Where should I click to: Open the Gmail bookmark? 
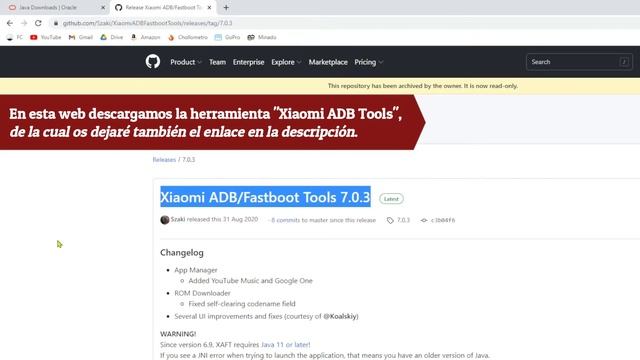(80, 37)
